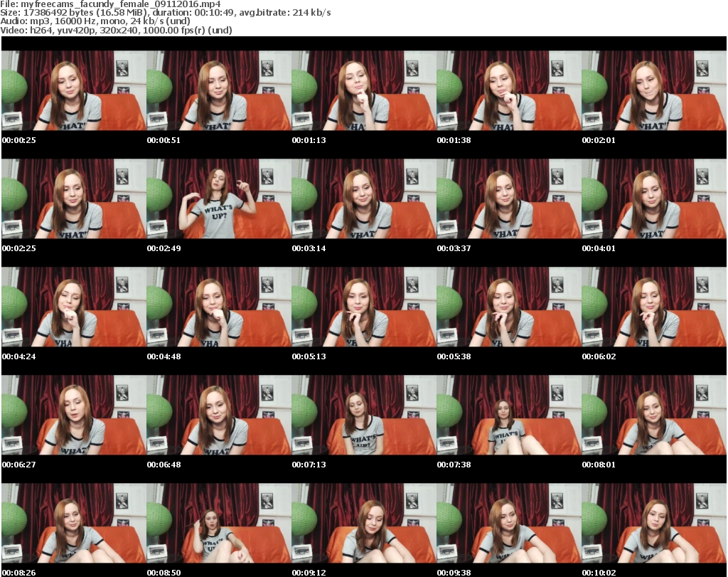
Task: Select the frame captured at 00:08:26
Action: pos(74,524)
